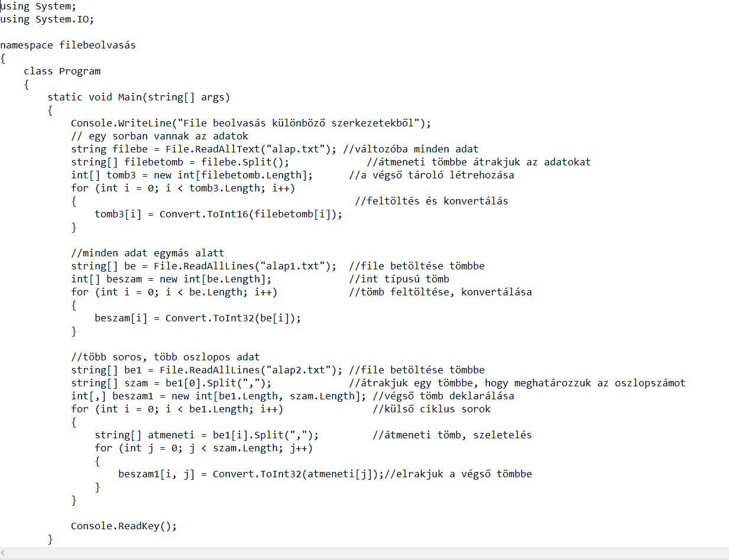Click the comment "//minden adat egymás alatt"
The height and width of the screenshot is (560, 729).
point(148,253)
